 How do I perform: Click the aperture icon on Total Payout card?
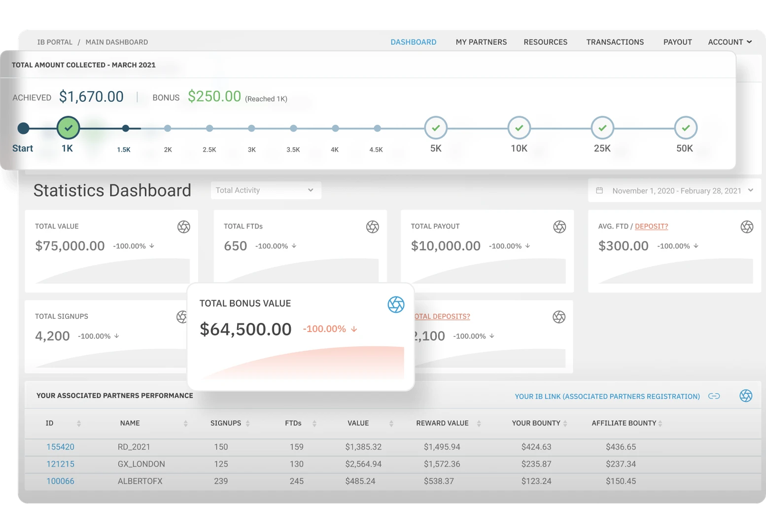coord(560,227)
